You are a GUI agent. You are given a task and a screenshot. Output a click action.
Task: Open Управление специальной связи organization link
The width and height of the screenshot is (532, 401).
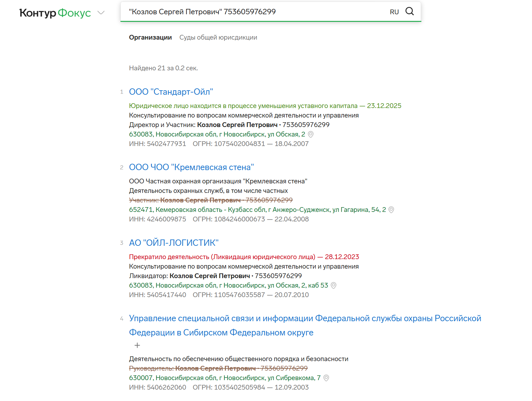(x=305, y=318)
